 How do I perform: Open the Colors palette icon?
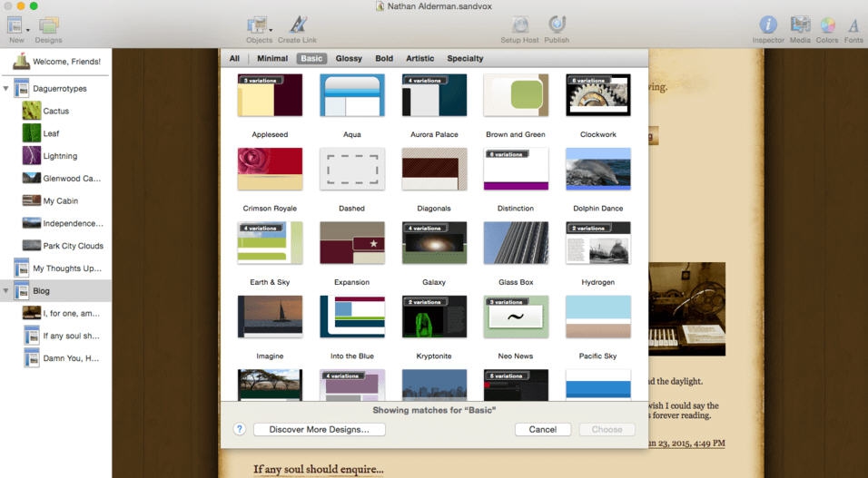pyautogui.click(x=827, y=25)
